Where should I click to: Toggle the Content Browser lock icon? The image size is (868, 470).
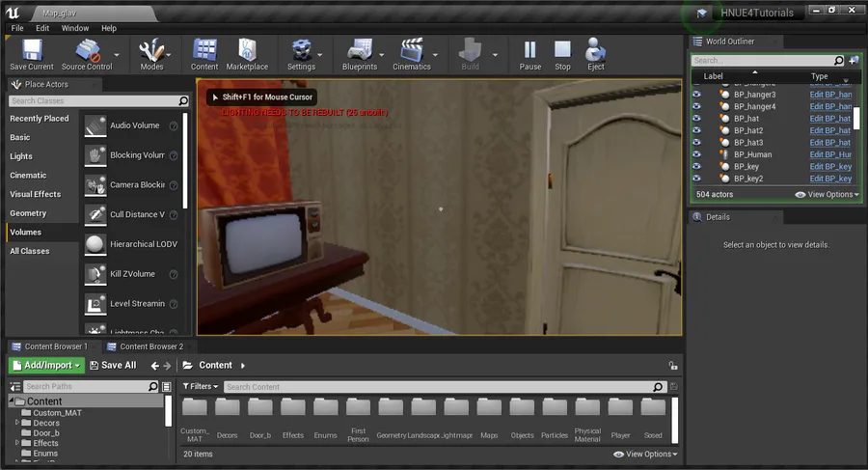pyautogui.click(x=672, y=366)
